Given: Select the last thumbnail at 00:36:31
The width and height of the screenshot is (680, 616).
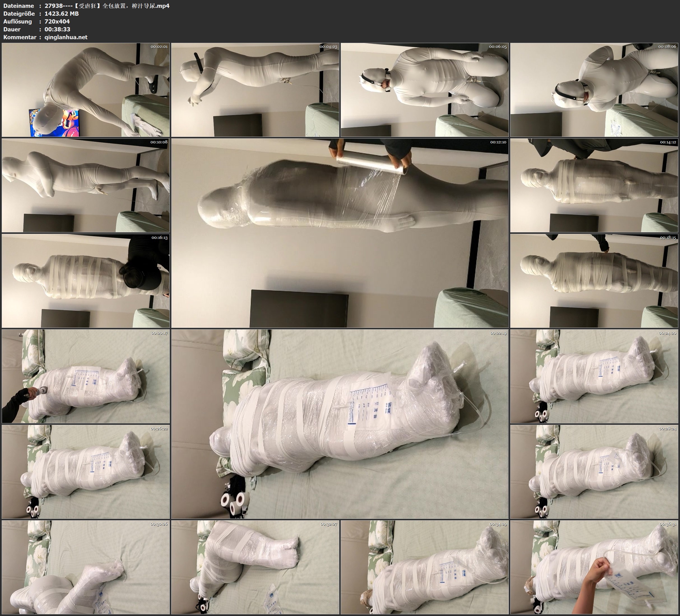Looking at the screenshot, I should 594,567.
